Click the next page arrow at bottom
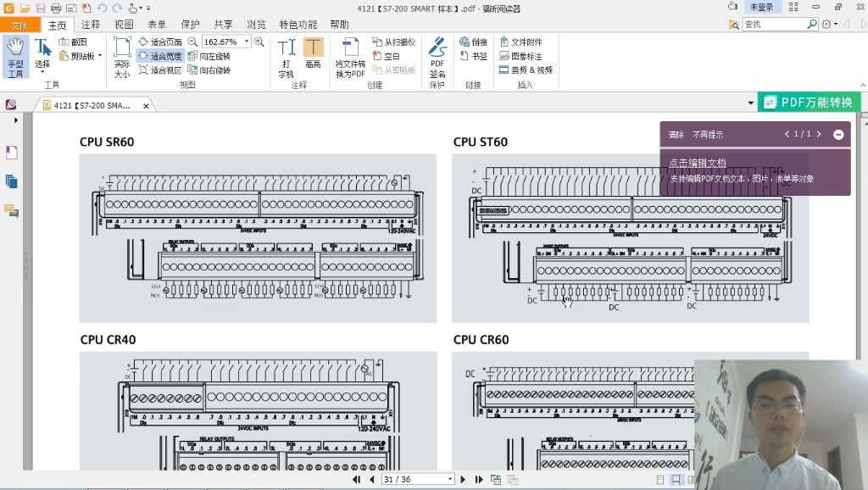The height and width of the screenshot is (490, 868). (463, 479)
